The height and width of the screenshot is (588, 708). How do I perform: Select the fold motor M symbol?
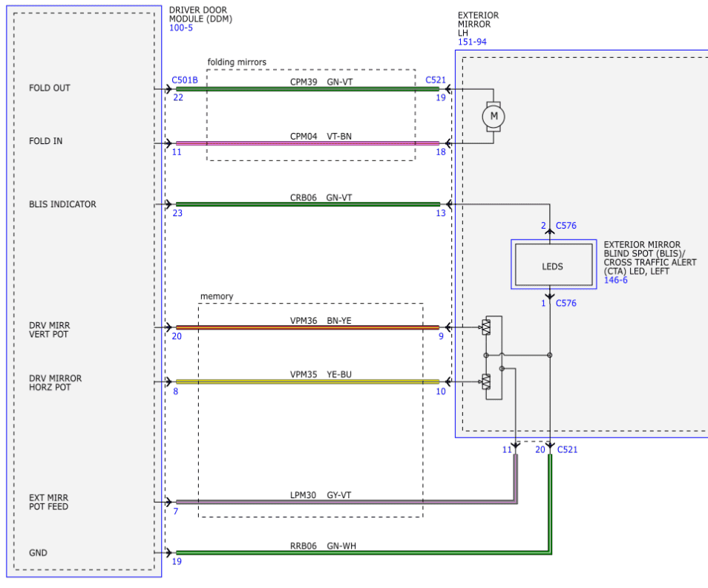[x=494, y=117]
